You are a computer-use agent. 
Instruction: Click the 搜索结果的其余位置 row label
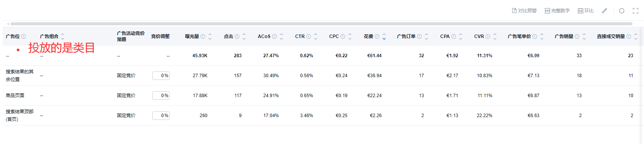point(20,76)
